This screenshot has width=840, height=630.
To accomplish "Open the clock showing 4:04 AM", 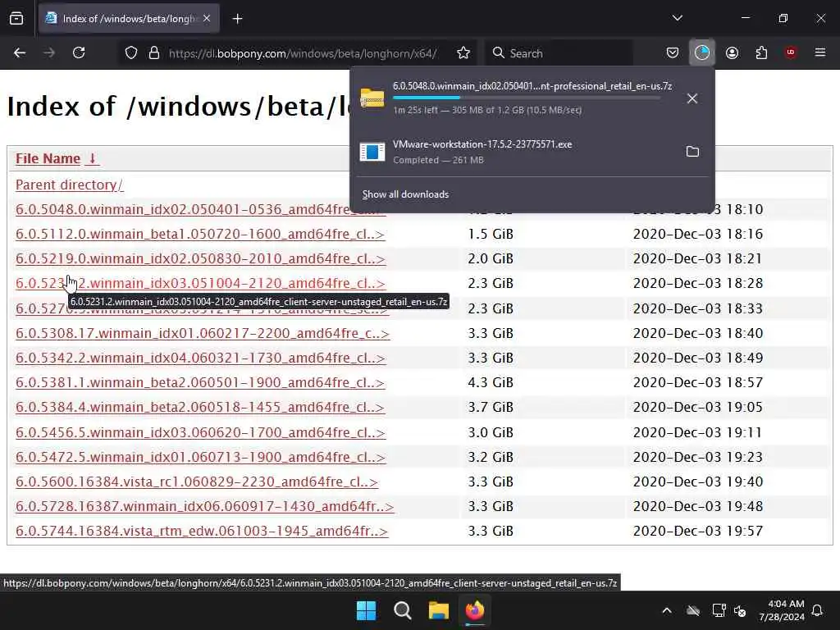I will (782, 610).
